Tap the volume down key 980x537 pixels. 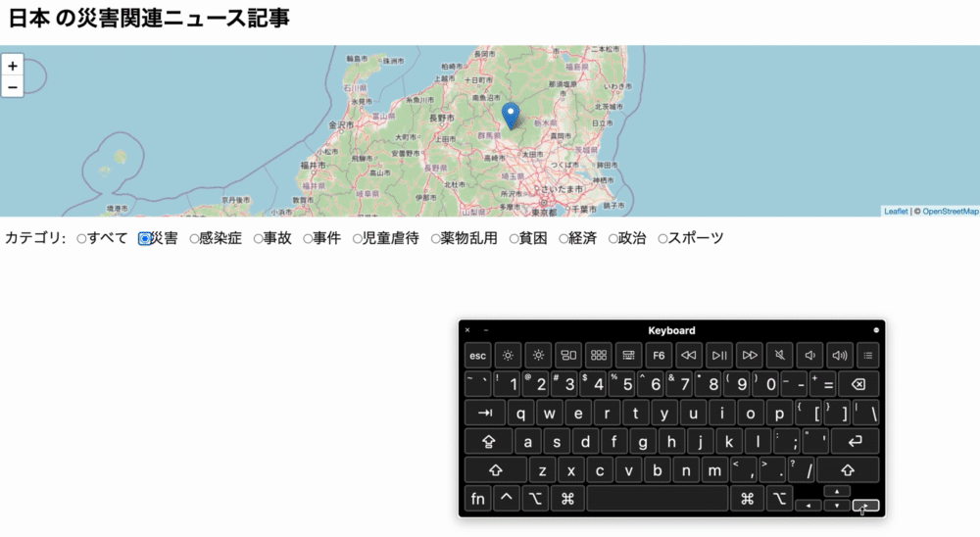810,355
